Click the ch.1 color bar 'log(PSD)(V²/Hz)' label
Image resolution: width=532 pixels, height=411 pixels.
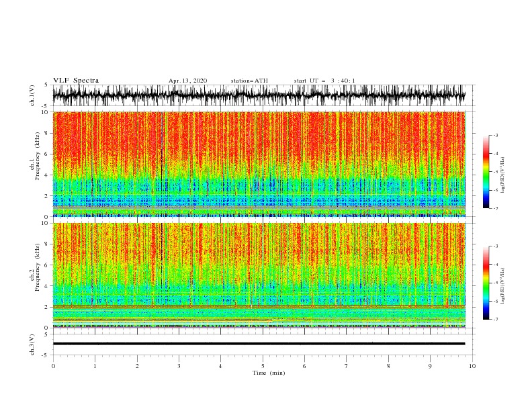pyautogui.click(x=503, y=175)
